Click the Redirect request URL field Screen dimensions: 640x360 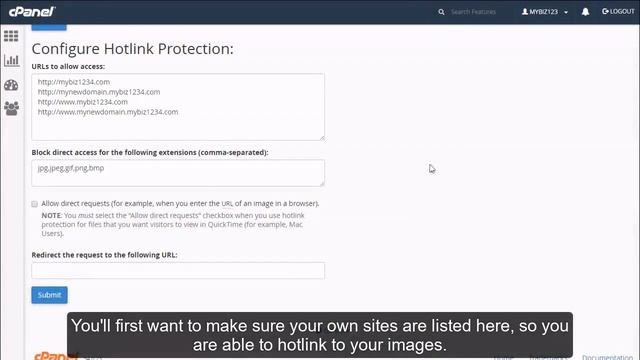click(178, 271)
